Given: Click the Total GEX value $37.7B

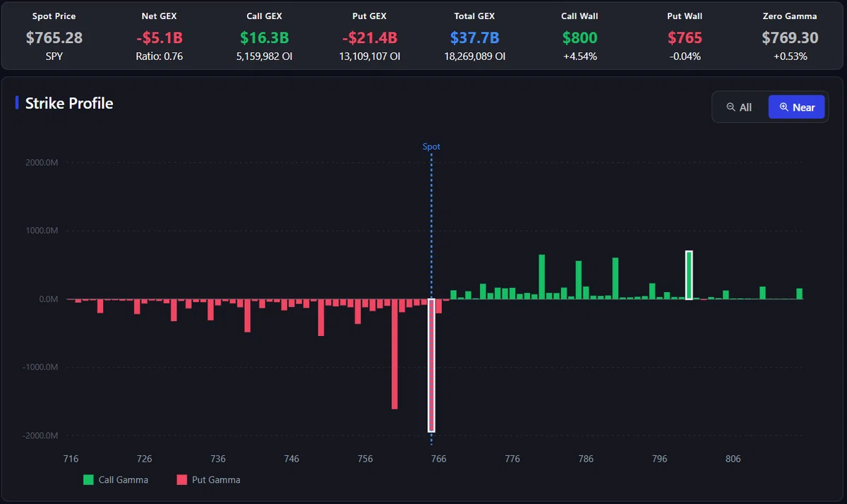Looking at the screenshot, I should tap(474, 37).
